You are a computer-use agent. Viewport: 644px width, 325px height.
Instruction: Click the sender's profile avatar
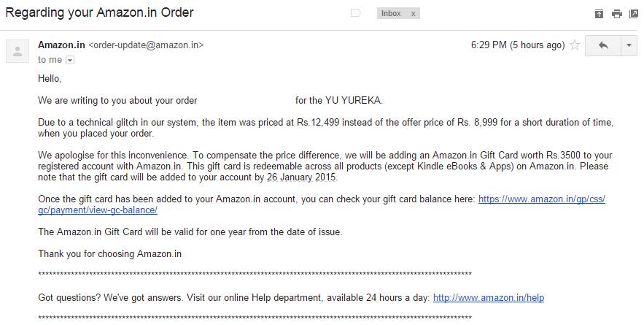16,50
